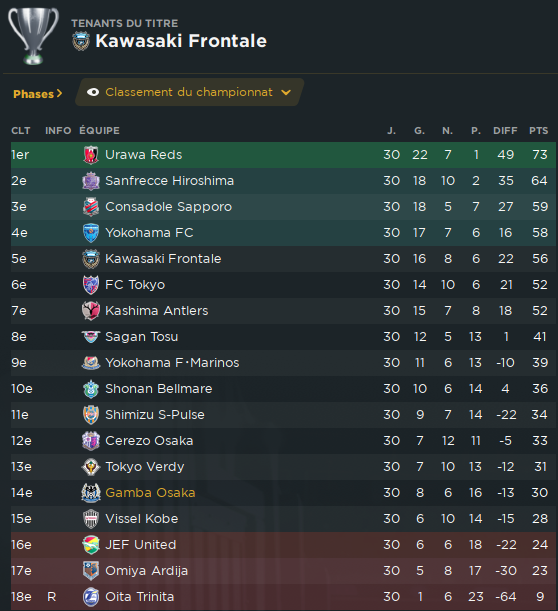Expand the dropdown chevron after championnat
558x611 pixels.
pyautogui.click(x=286, y=93)
